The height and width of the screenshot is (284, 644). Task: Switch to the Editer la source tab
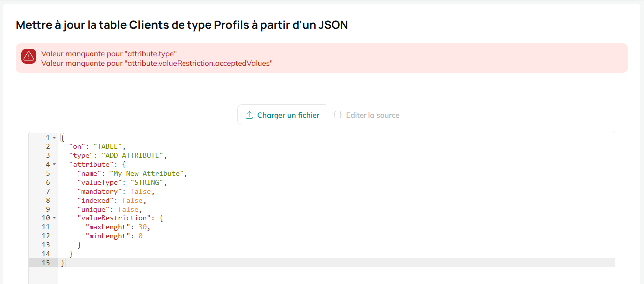pyautogui.click(x=367, y=115)
